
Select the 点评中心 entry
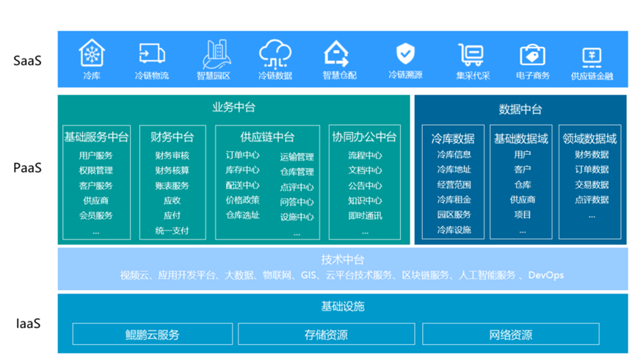[x=297, y=187]
